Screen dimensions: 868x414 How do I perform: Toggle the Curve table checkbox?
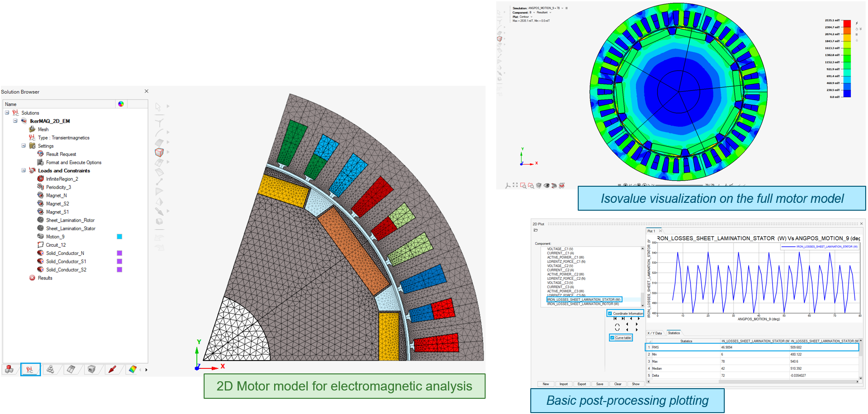point(612,338)
